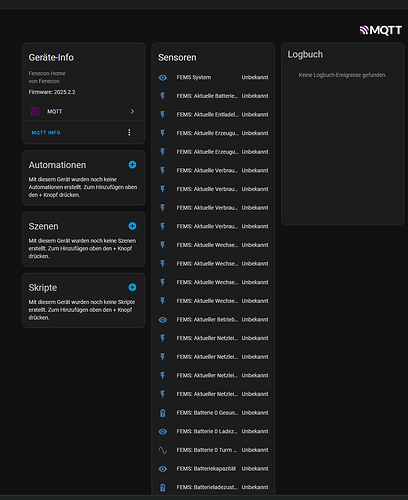Open the FEMS System sensor label

[194, 77]
